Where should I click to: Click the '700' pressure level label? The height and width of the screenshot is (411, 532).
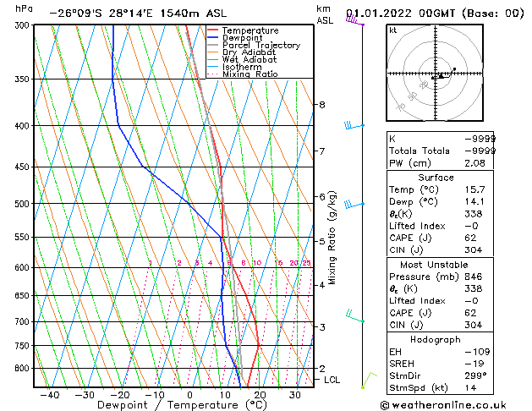point(24,321)
